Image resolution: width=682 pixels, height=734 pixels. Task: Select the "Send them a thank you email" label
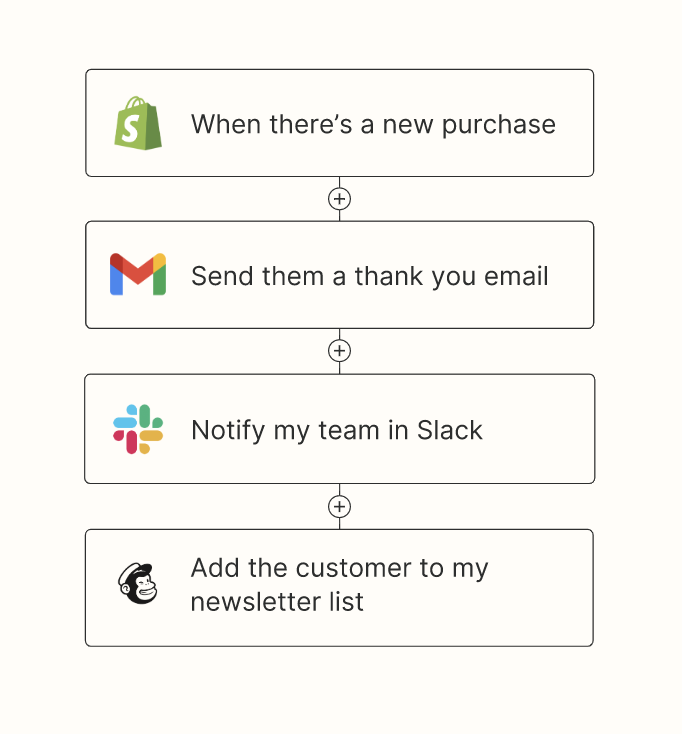tap(369, 276)
